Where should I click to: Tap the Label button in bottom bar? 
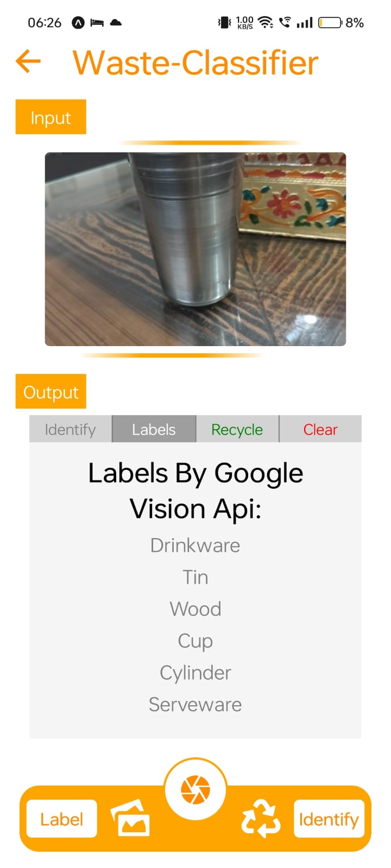[62, 819]
